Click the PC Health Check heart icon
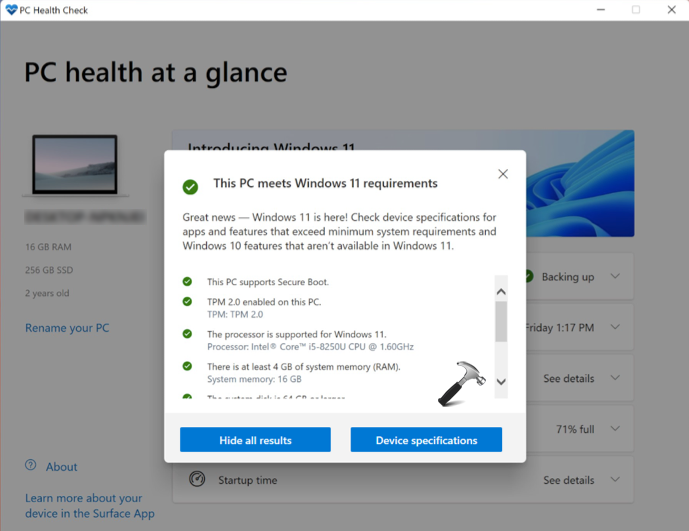The height and width of the screenshot is (531, 689). pyautogui.click(x=11, y=10)
